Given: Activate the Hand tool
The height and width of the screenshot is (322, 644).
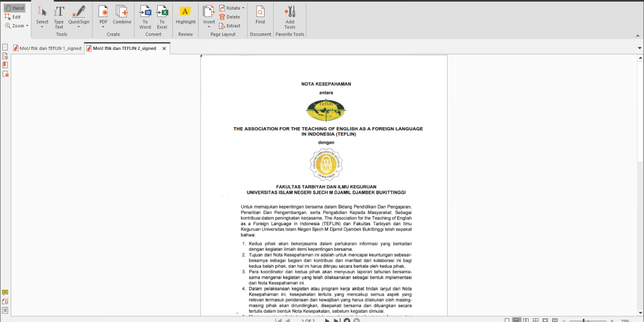Looking at the screenshot, I should 14,8.
